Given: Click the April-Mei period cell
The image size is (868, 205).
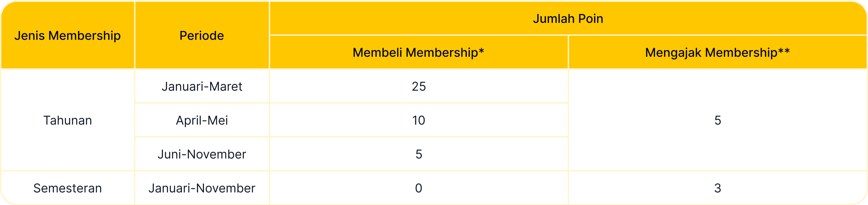Looking at the screenshot, I should tap(202, 120).
